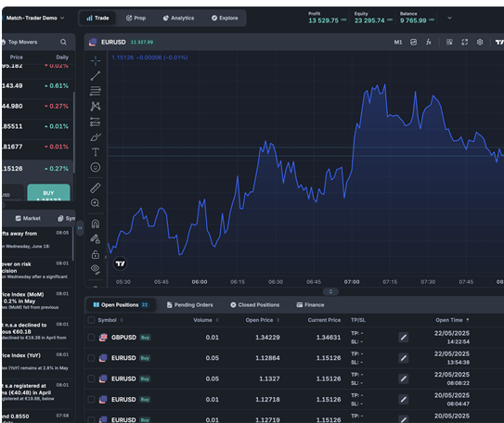The height and width of the screenshot is (423, 504).
Task: Toggle stay in drawing mode
Action: point(96,239)
